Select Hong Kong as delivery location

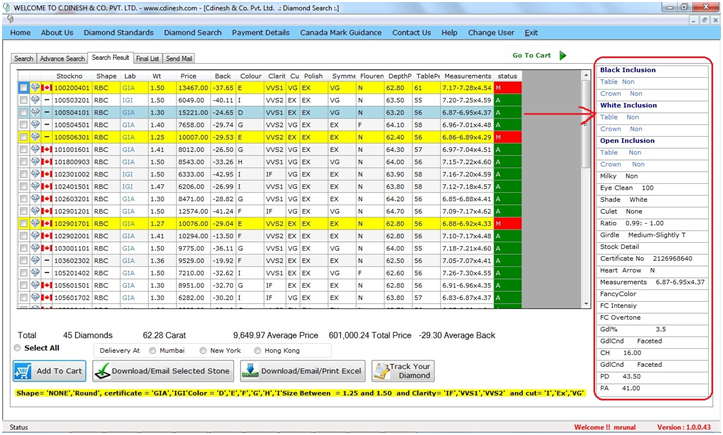[x=258, y=351]
